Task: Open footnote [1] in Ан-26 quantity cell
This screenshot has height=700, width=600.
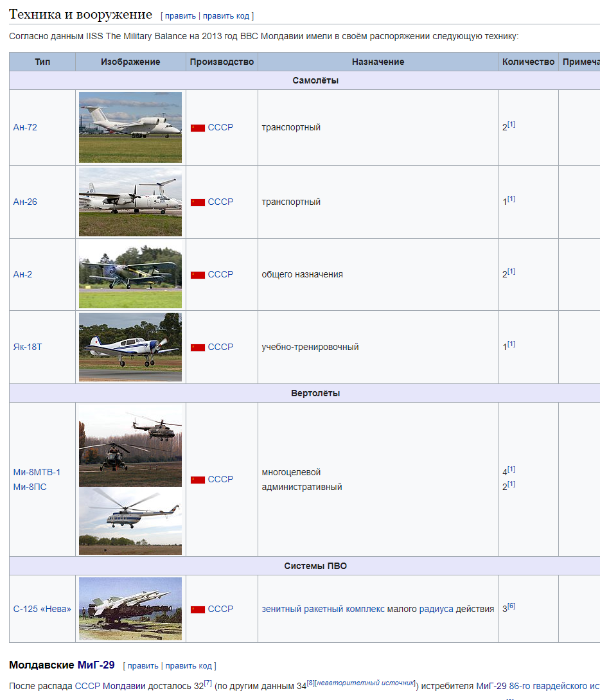Action: click(511, 199)
